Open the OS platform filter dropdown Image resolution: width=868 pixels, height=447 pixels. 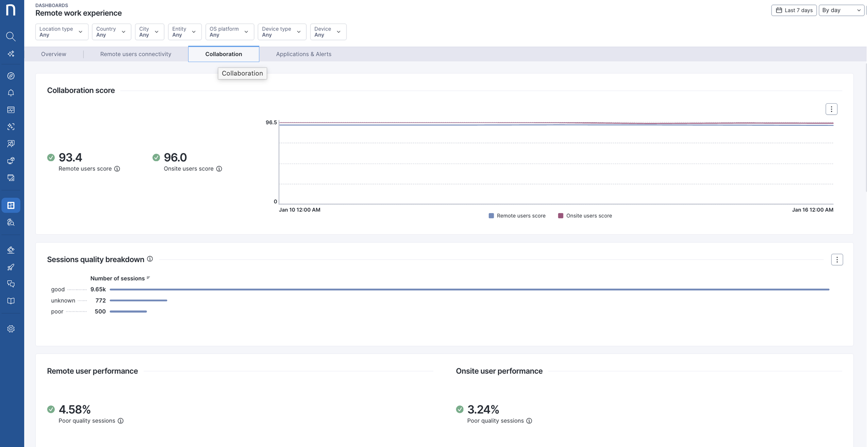pyautogui.click(x=229, y=32)
